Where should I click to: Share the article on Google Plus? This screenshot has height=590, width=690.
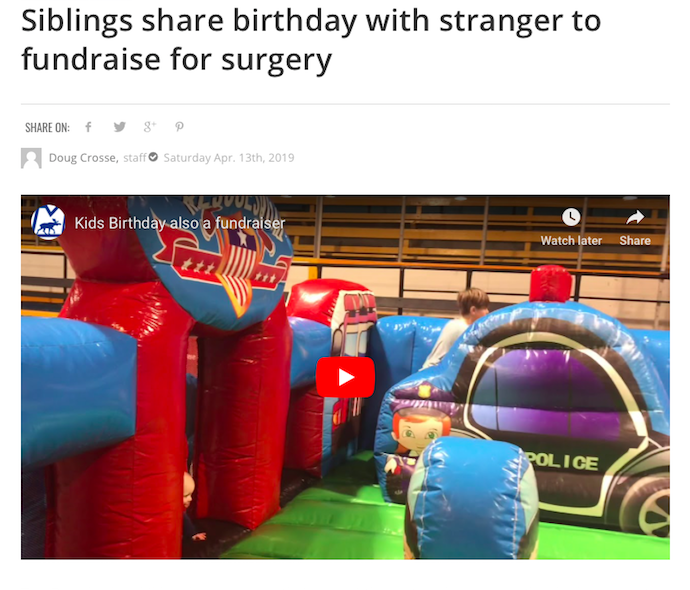tap(150, 127)
